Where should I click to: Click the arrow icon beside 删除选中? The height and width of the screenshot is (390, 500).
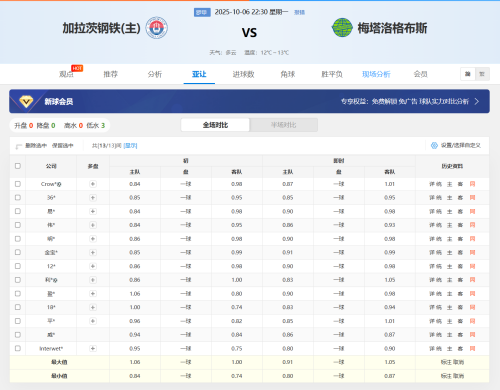19,146
